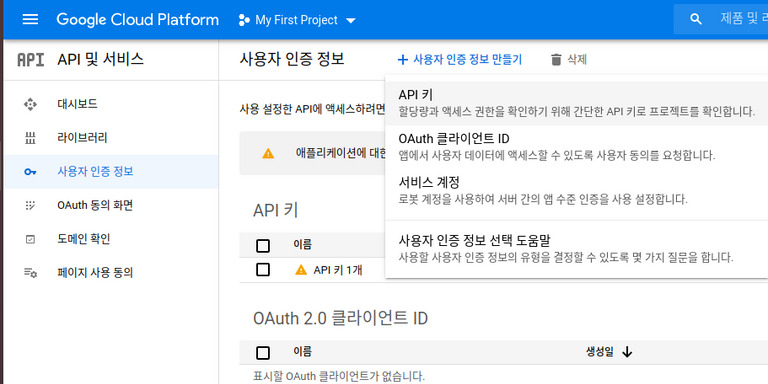Click the 도메인 확인 checkbox-style icon

click(x=30, y=240)
